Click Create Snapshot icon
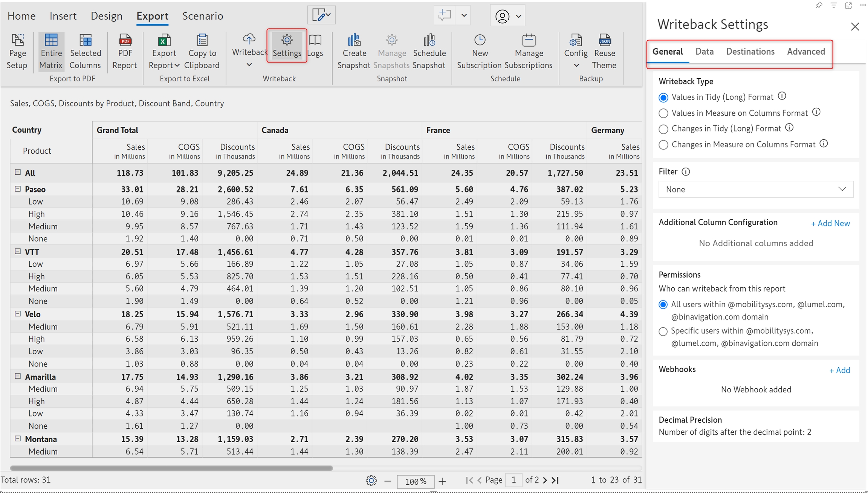The height and width of the screenshot is (493, 868). tap(354, 40)
